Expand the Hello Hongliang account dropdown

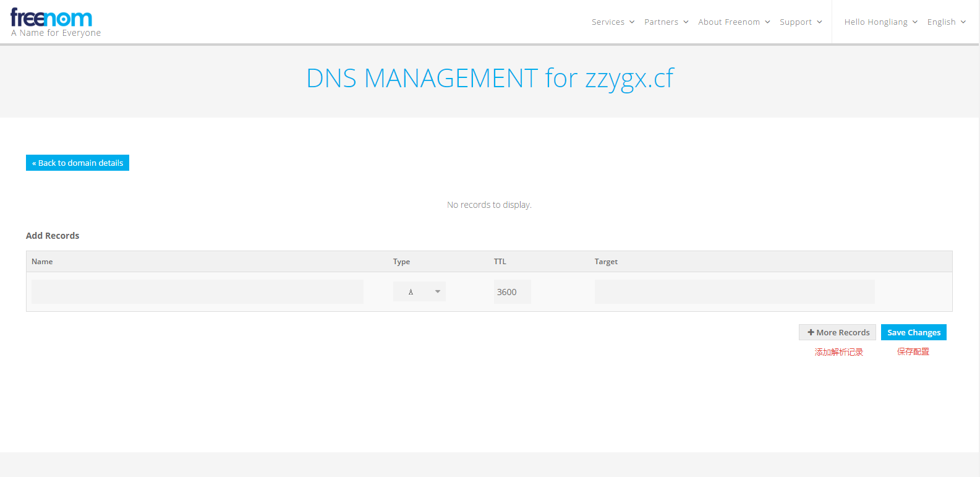[880, 22]
